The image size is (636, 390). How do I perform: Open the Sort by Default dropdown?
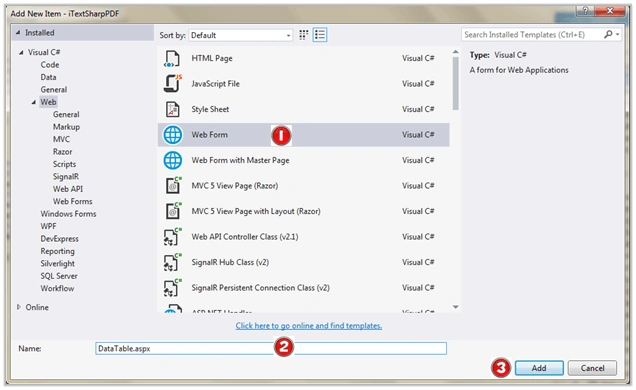coord(240,35)
